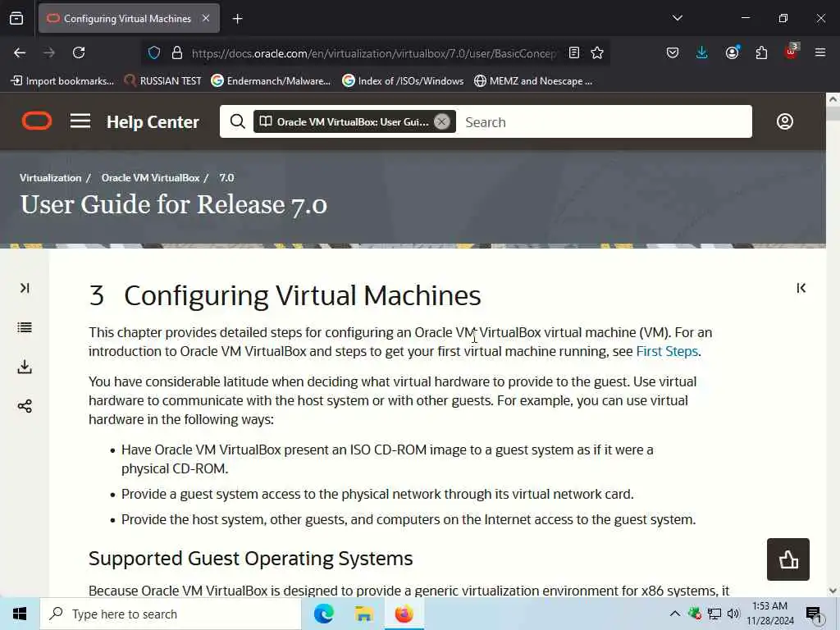The image size is (840, 630).
Task: Open Firefox application hamburger menu
Action: pos(819,52)
